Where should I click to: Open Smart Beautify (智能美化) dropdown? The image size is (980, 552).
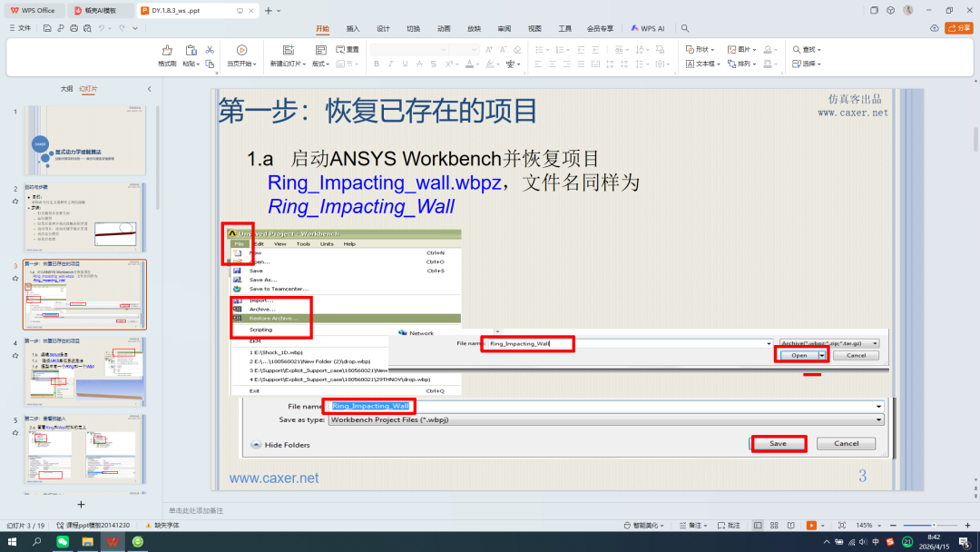coord(643,525)
